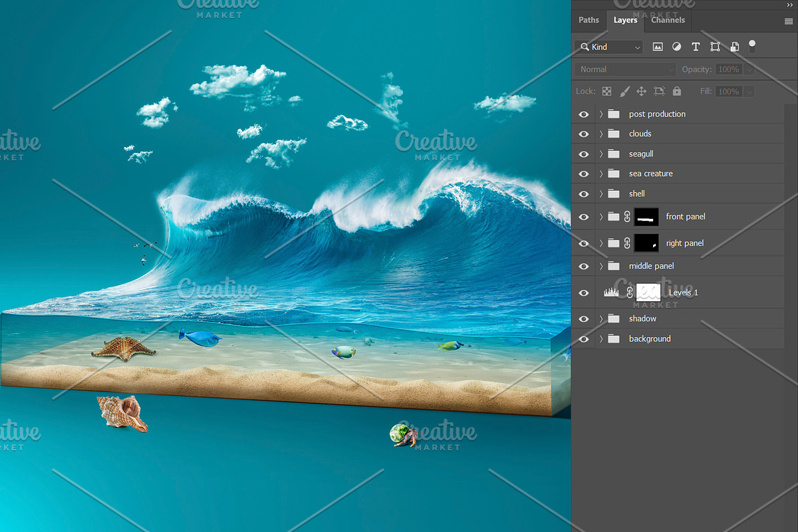Select the right panel layer mask thumbnail
Viewport: 798px width, 532px height.
646,243
